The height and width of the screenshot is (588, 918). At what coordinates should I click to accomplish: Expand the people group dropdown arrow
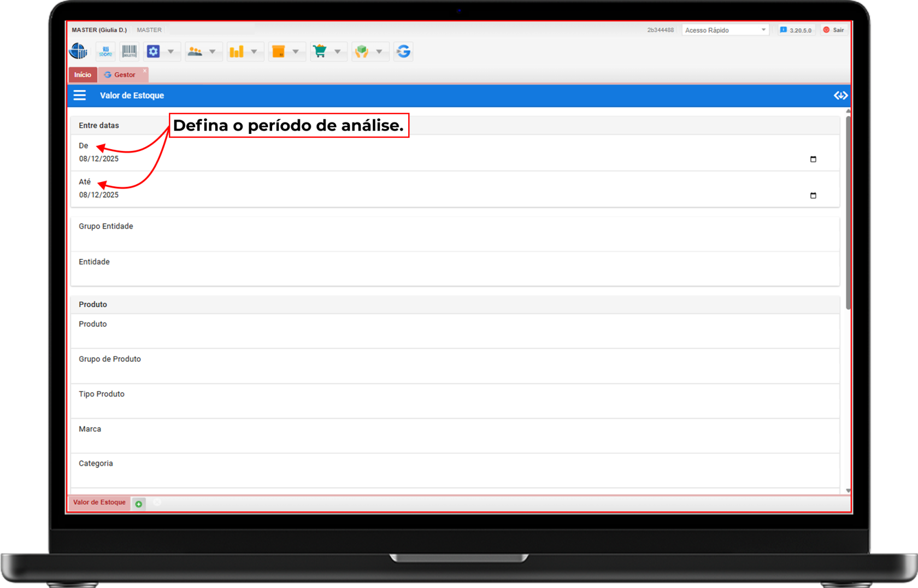tap(212, 51)
